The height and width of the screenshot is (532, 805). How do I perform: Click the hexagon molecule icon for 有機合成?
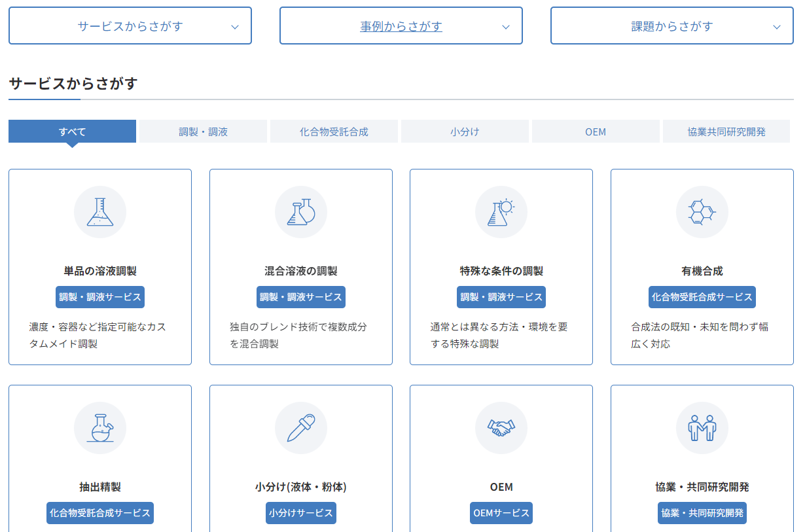[702, 212]
